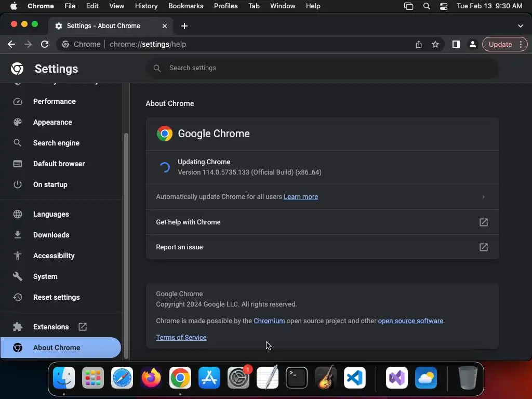Open TextEdit from the Dock
The image size is (532, 399).
268,378
